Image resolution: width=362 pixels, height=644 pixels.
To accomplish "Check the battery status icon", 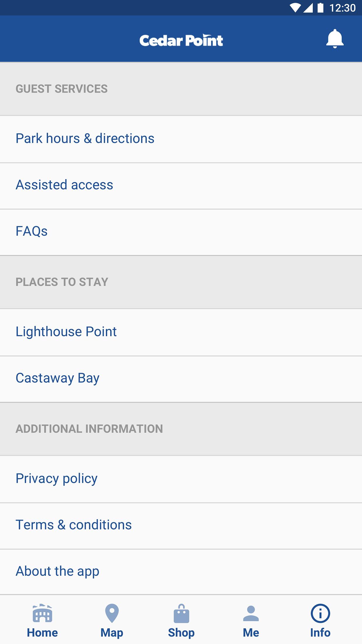I will (320, 8).
